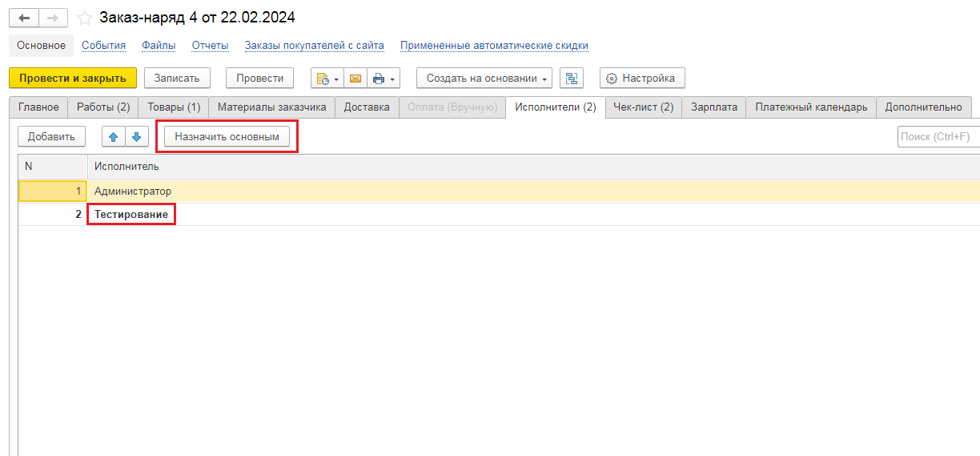Switch to Платежный календарь tab
980x456 pixels.
pos(811,107)
